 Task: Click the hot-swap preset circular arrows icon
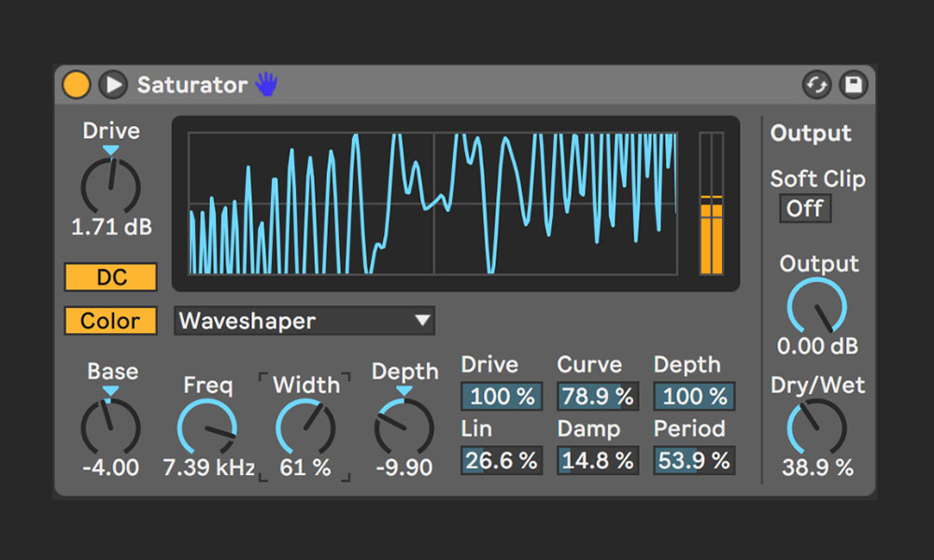point(816,85)
